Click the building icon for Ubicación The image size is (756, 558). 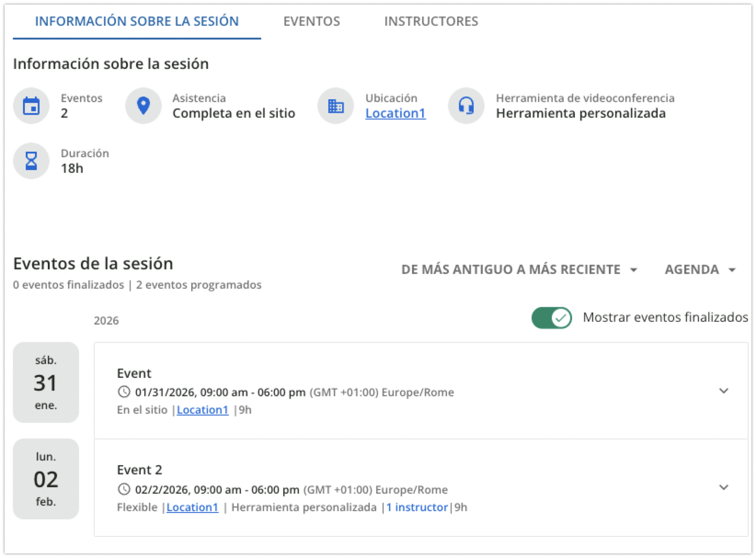336,106
